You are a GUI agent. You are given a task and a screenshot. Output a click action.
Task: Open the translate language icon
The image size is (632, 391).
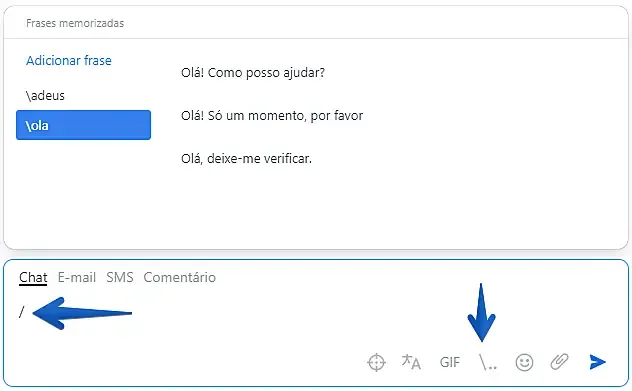(411, 362)
